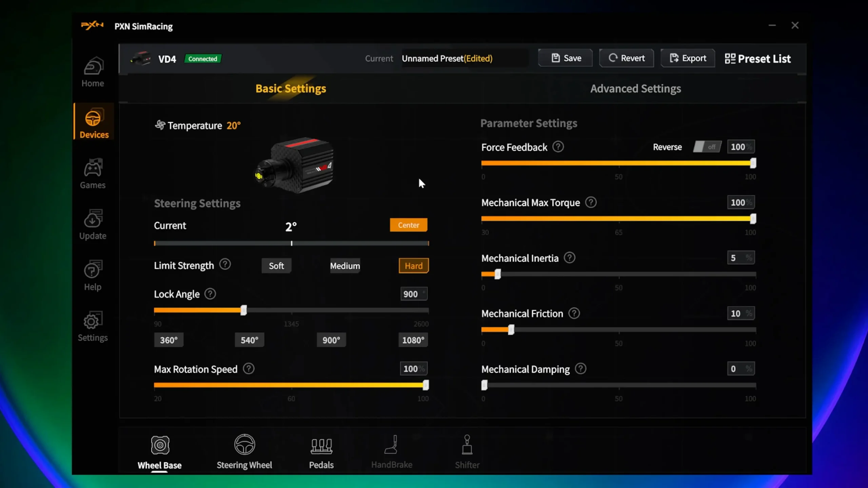The height and width of the screenshot is (488, 868).
Task: Click the PXN logo in the title bar
Action: [x=92, y=25]
